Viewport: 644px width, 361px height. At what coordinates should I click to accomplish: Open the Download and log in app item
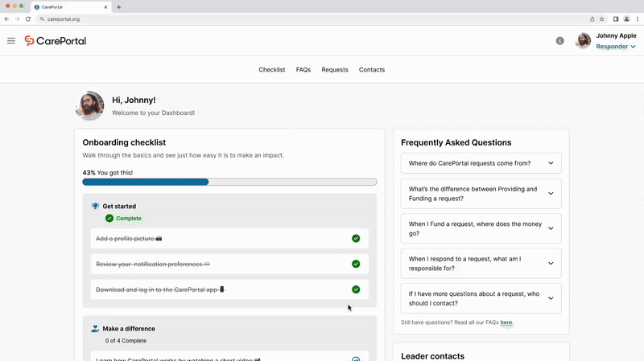coord(229,289)
